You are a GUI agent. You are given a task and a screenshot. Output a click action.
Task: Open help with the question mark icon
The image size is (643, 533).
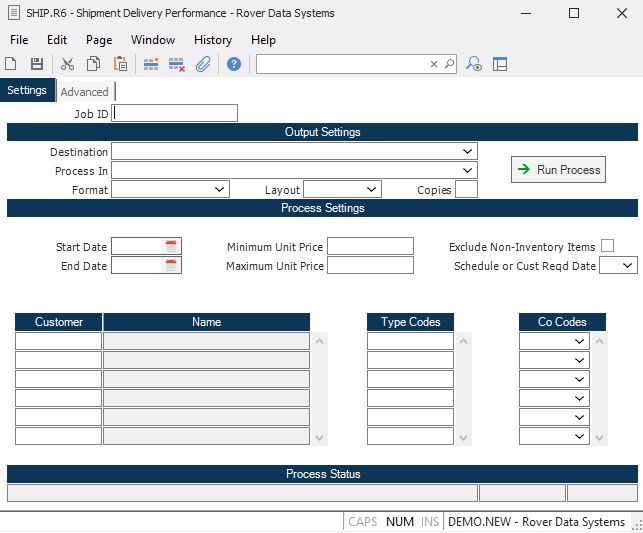click(x=233, y=64)
